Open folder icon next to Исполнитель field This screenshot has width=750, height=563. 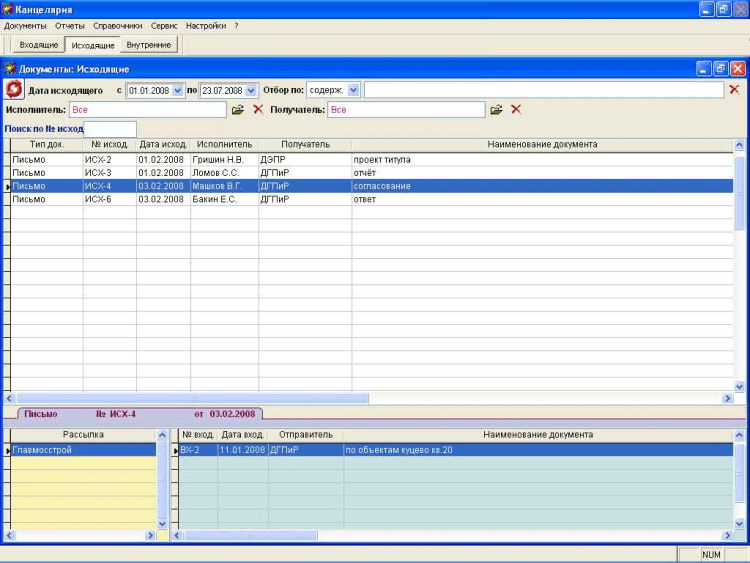[x=238, y=109]
